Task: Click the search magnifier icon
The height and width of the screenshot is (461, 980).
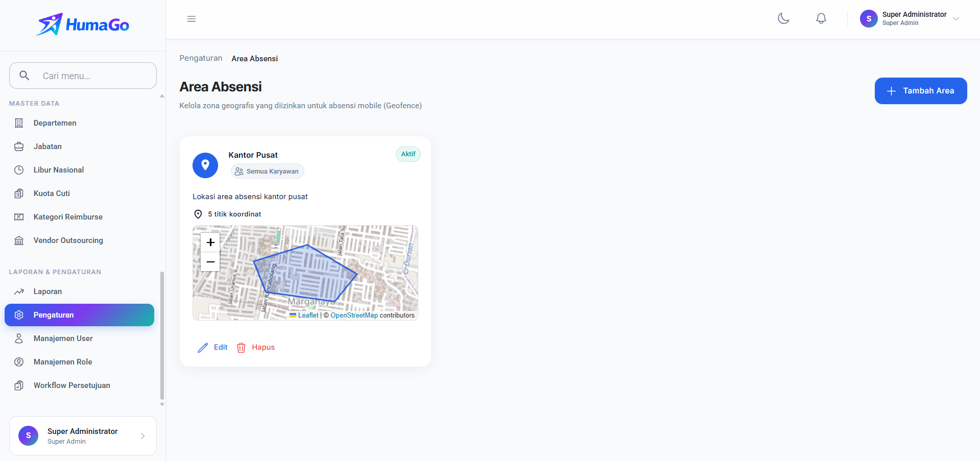Action: point(24,76)
